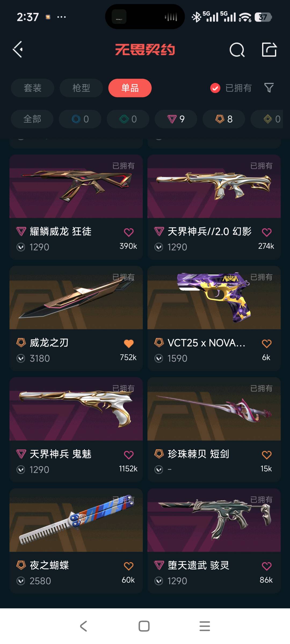Switch to the 枪型 tab
Screen dimensions: 290x644
[81, 88]
